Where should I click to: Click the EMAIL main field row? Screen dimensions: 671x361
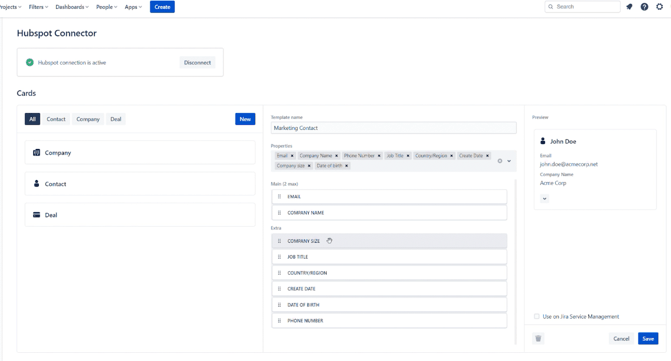pyautogui.click(x=389, y=197)
